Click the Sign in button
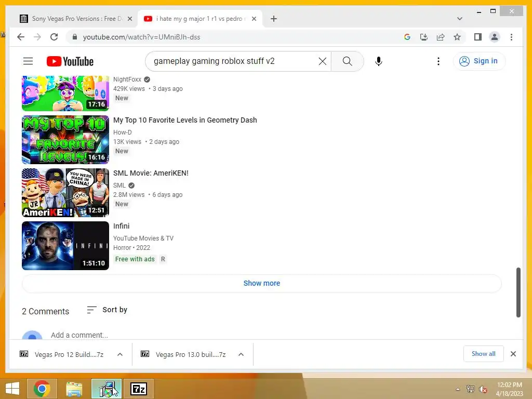The height and width of the screenshot is (399, 532). click(479, 61)
